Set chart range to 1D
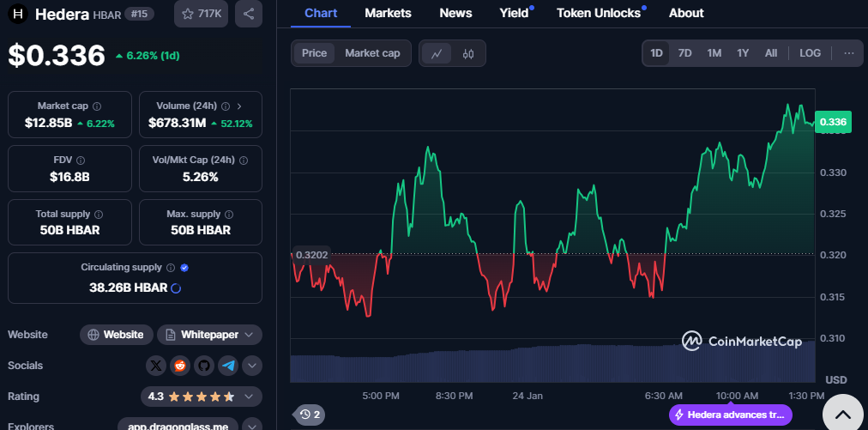 point(656,53)
